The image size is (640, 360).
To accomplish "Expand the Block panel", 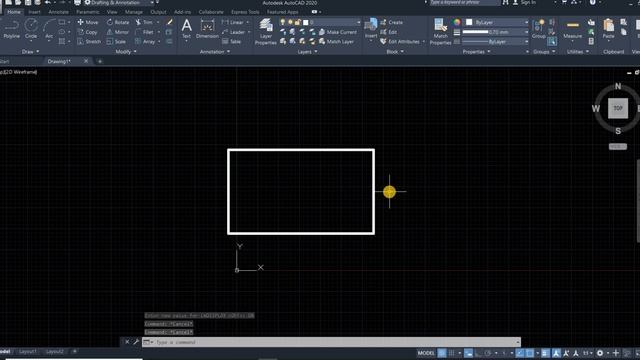I will pyautogui.click(x=395, y=52).
